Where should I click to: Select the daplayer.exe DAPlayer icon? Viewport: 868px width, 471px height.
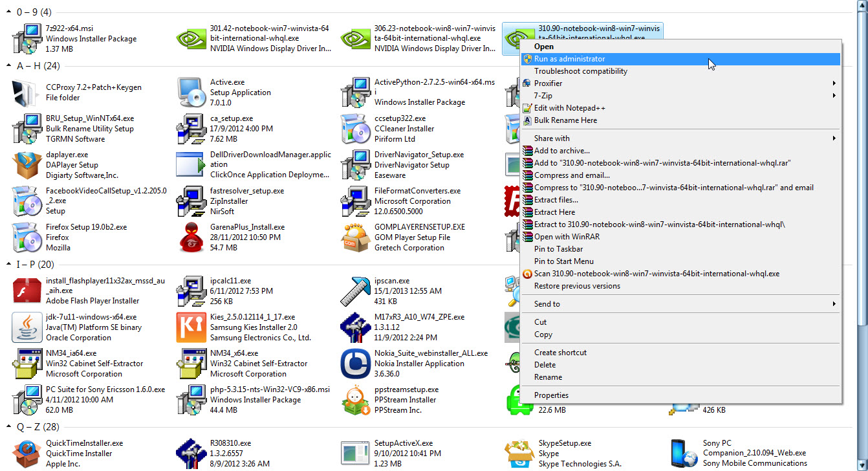tap(27, 165)
